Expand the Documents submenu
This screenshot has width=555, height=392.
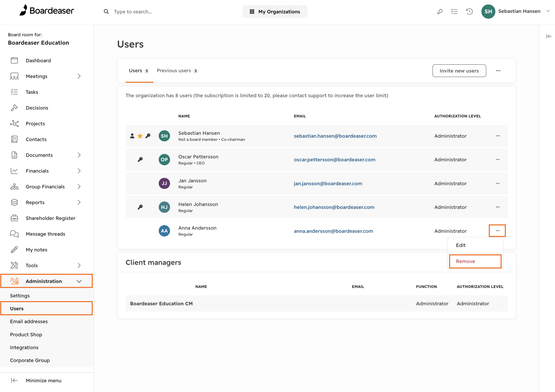tap(79, 155)
